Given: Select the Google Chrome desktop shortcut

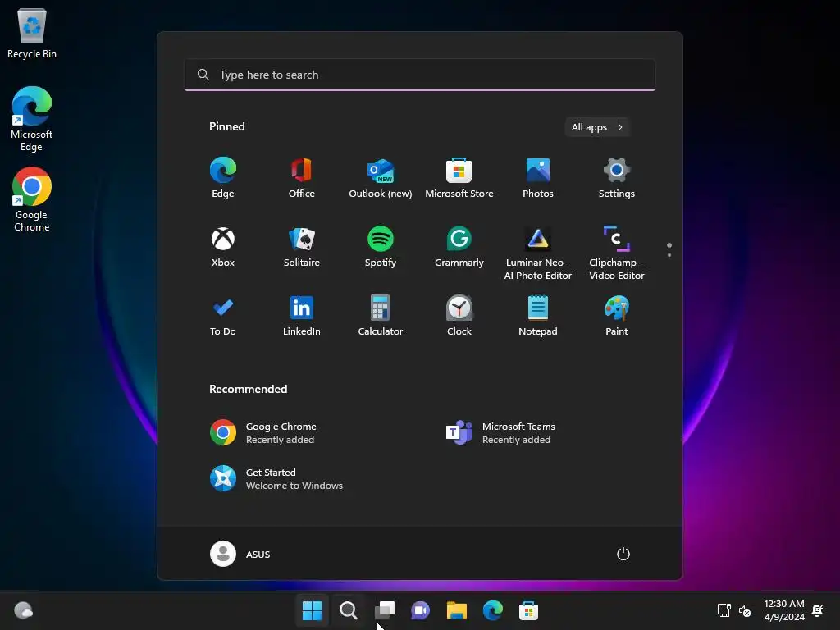Looking at the screenshot, I should 32,199.
